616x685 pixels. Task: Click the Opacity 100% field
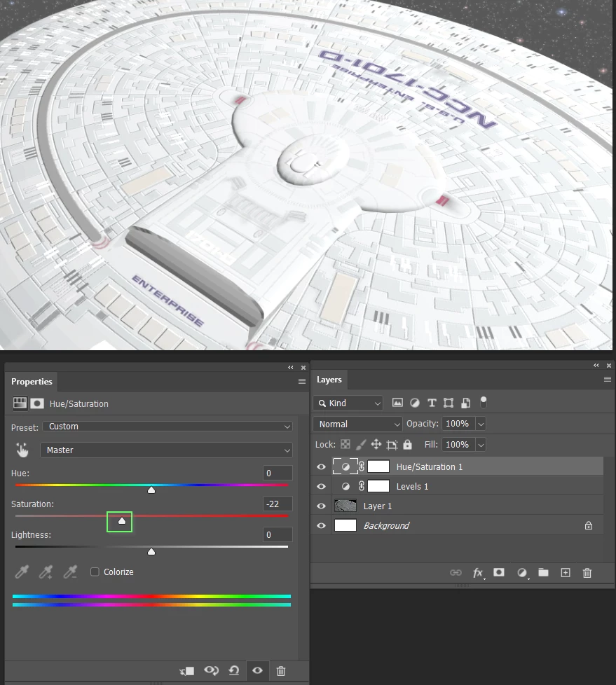coord(458,424)
